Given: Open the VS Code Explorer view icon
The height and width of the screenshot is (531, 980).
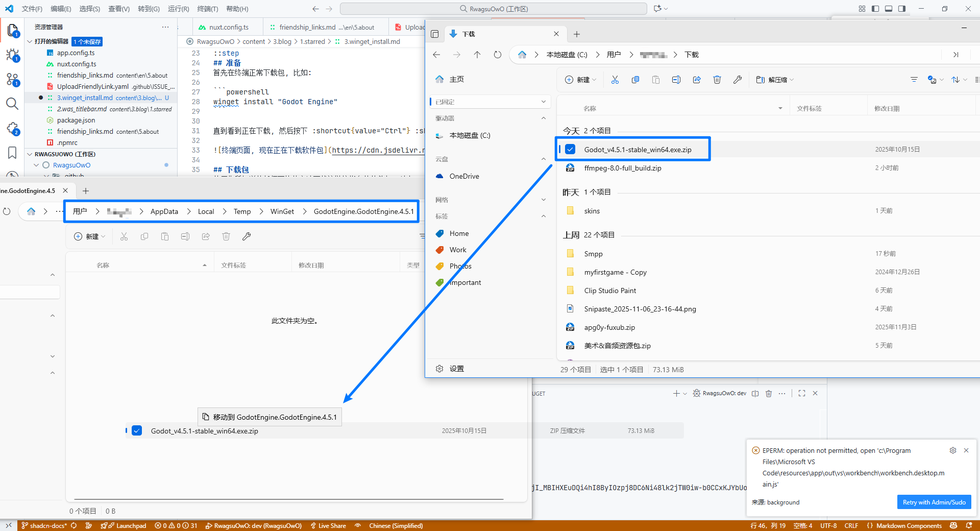Looking at the screenshot, I should click(x=13, y=31).
